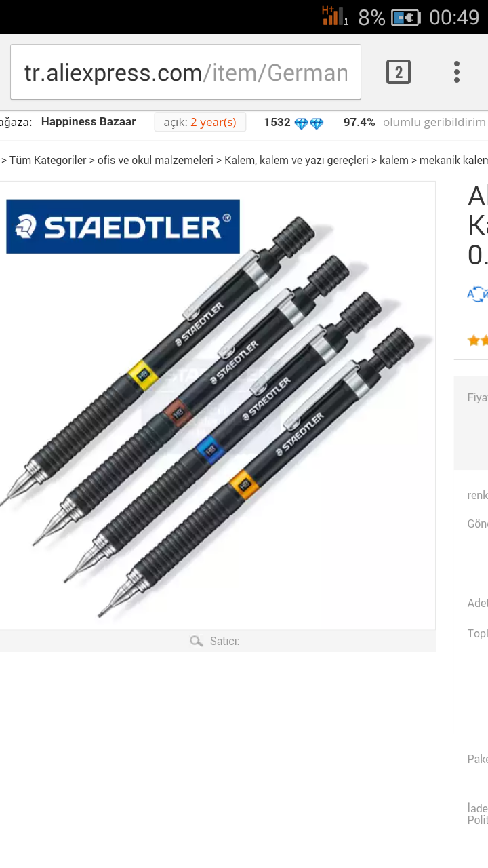Click the translate icon beside the title
This screenshot has height=868, width=488.
tap(477, 294)
